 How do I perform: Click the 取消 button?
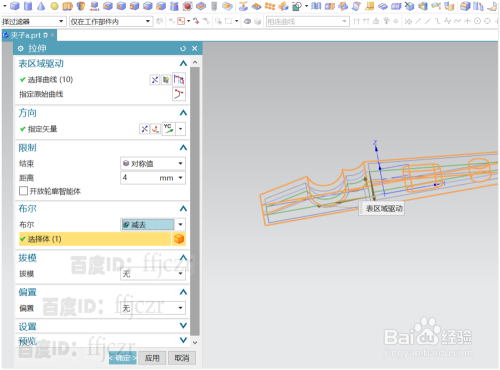pos(182,358)
